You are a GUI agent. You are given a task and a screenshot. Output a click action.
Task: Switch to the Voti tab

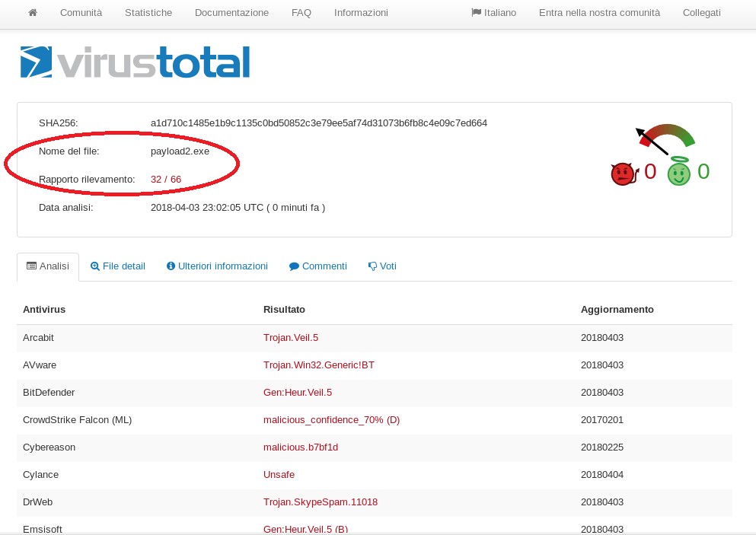[382, 266]
